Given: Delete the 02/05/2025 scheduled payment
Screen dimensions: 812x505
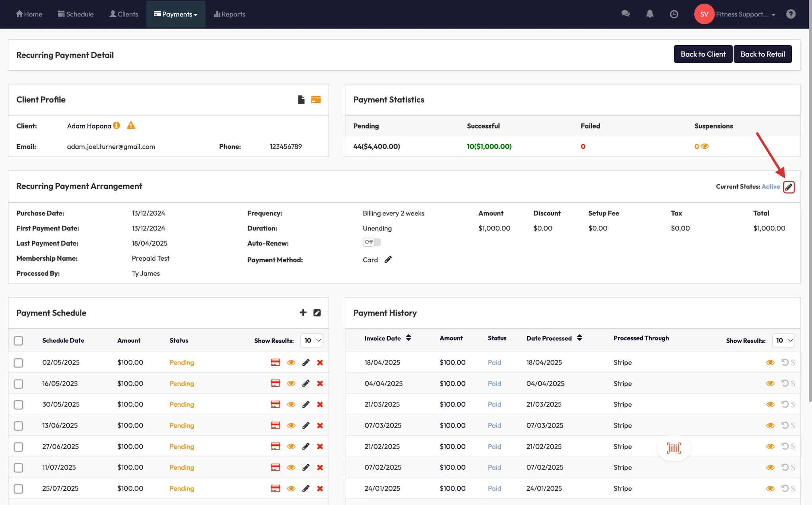Looking at the screenshot, I should [320, 363].
